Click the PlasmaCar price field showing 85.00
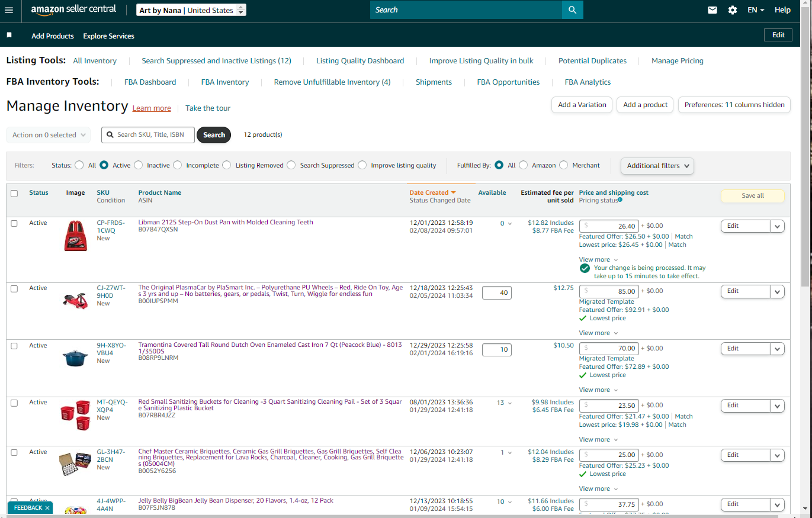 coord(609,291)
